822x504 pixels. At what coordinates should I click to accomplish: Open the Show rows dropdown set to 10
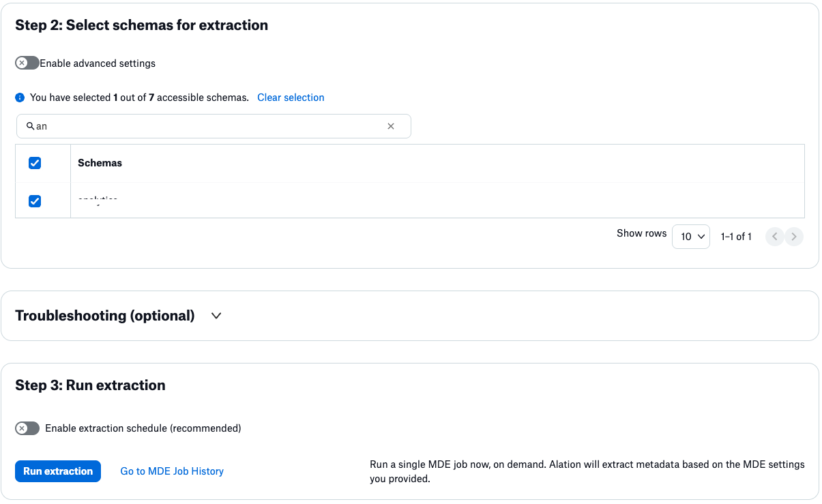[x=690, y=237]
